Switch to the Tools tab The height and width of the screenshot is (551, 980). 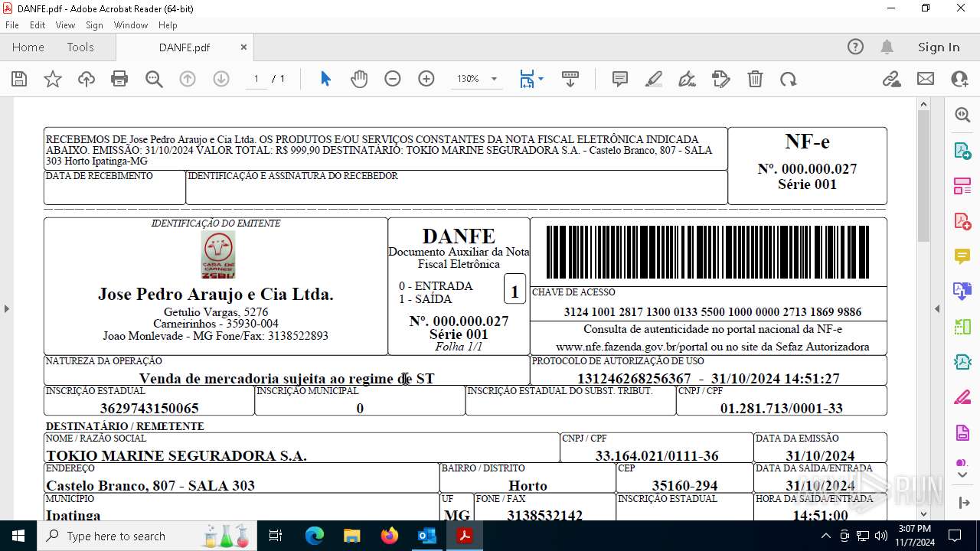pyautogui.click(x=80, y=47)
